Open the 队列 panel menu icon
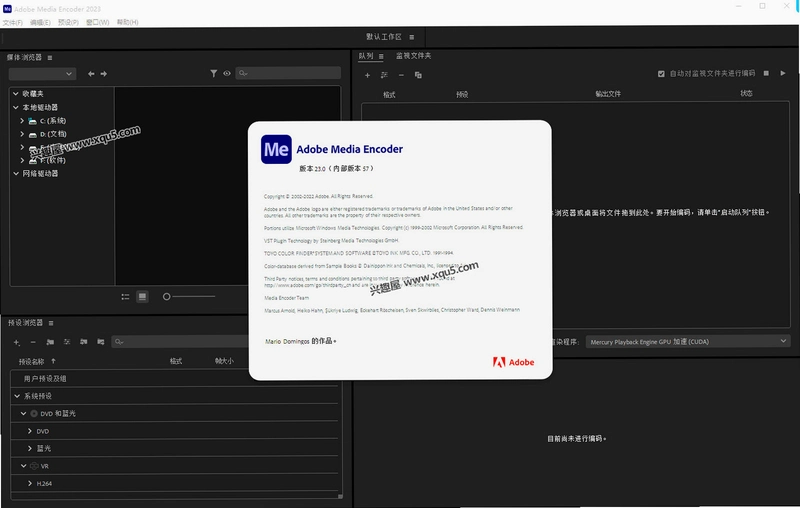 pos(381,57)
